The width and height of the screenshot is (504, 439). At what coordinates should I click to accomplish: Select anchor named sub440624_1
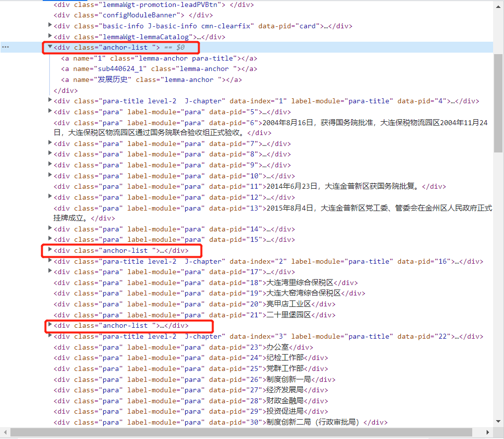tap(159, 69)
